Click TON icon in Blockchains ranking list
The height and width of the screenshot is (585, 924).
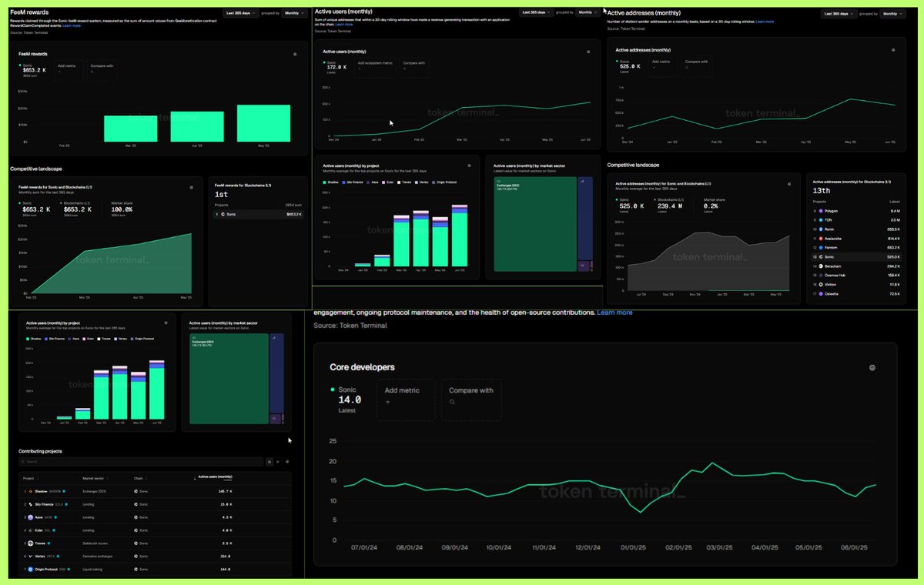[822, 219]
